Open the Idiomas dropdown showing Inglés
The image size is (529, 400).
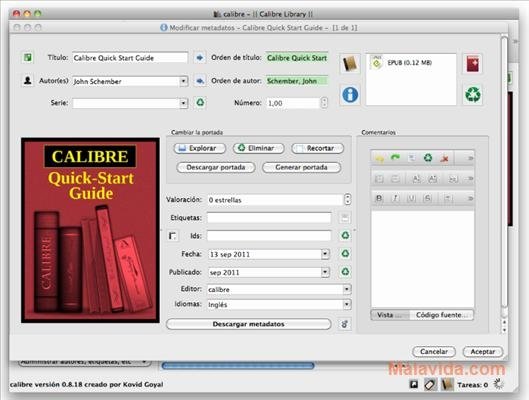346,305
